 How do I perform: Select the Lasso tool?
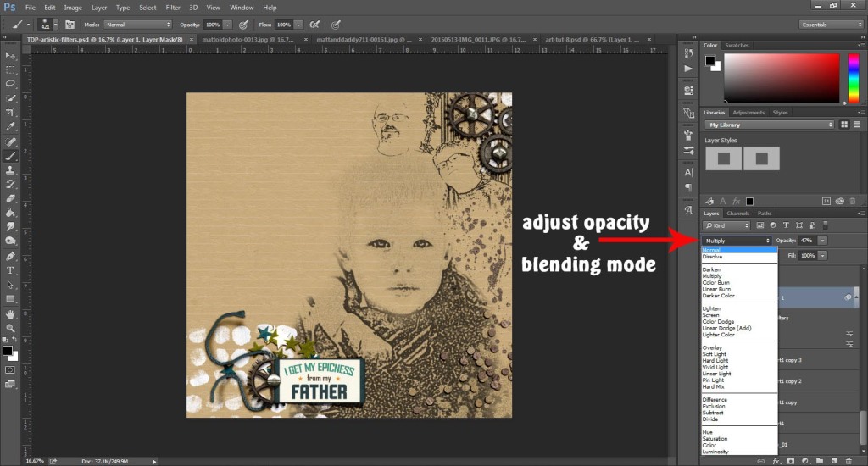tap(10, 85)
